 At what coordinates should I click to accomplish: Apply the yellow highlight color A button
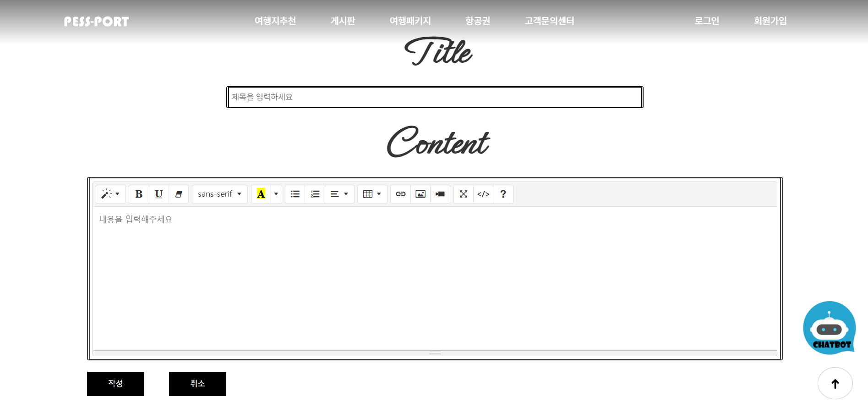[x=261, y=194]
